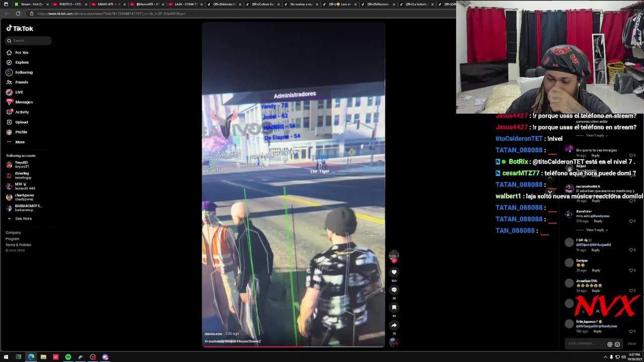Bookmark the video to favorites
This screenshot has width=644, height=362.
(394, 307)
